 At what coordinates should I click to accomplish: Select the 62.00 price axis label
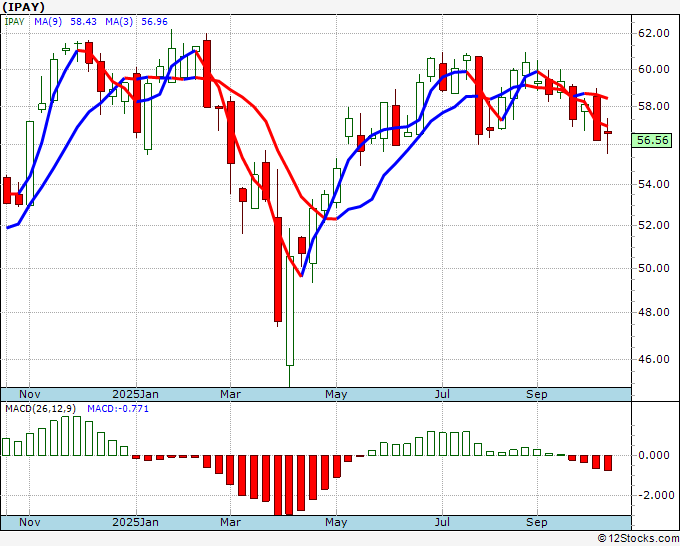click(654, 33)
